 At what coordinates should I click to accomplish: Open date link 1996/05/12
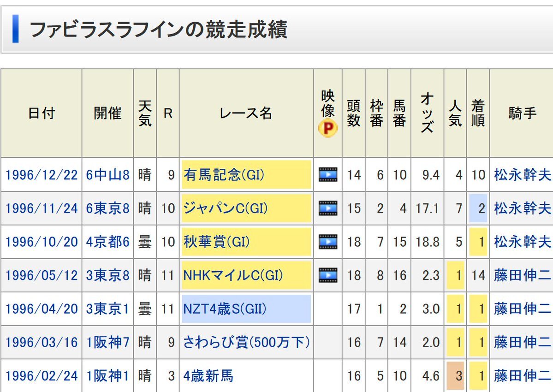pos(41,275)
